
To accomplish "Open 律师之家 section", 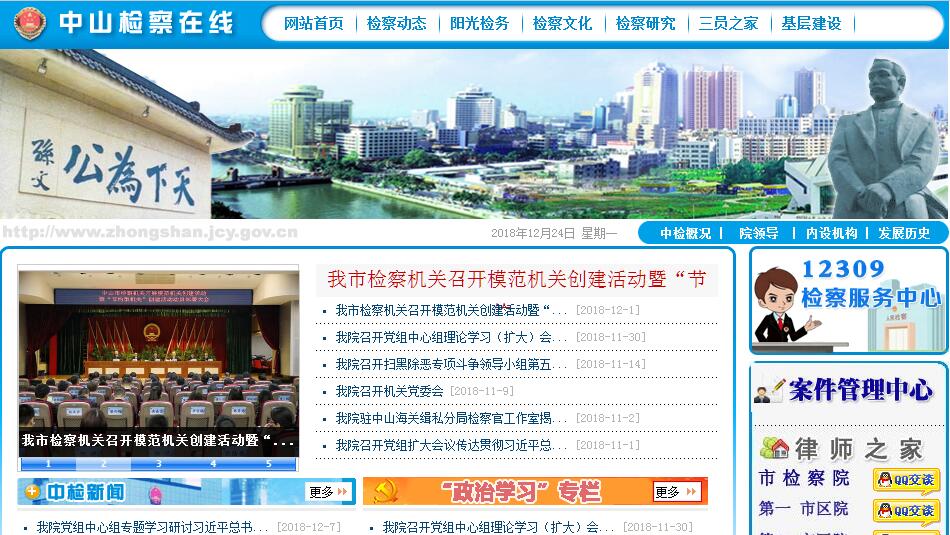I will pyautogui.click(x=859, y=450).
